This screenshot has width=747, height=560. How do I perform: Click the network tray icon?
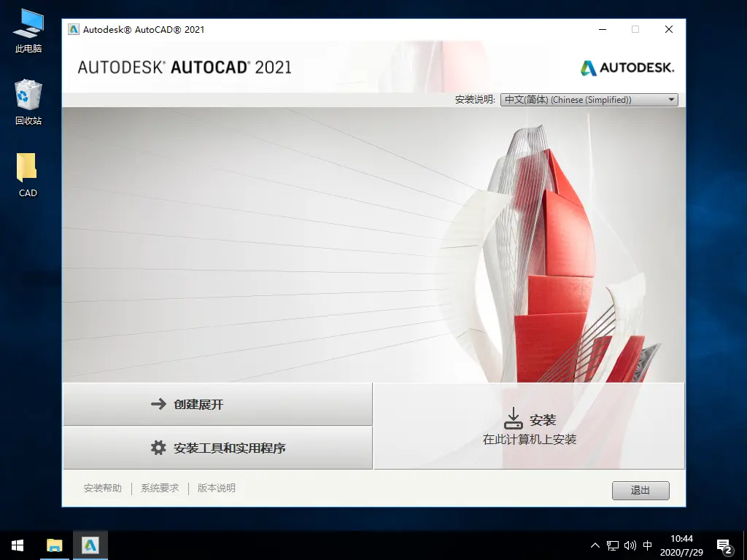613,545
